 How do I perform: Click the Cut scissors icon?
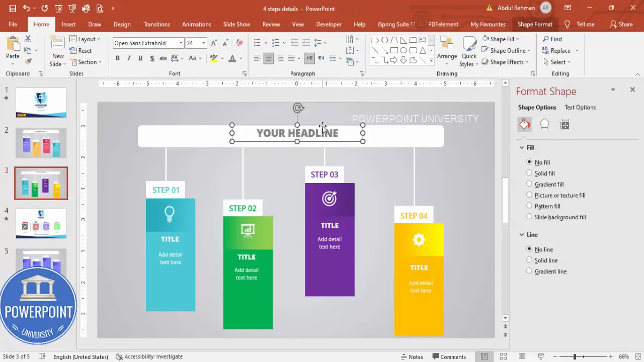point(28,39)
